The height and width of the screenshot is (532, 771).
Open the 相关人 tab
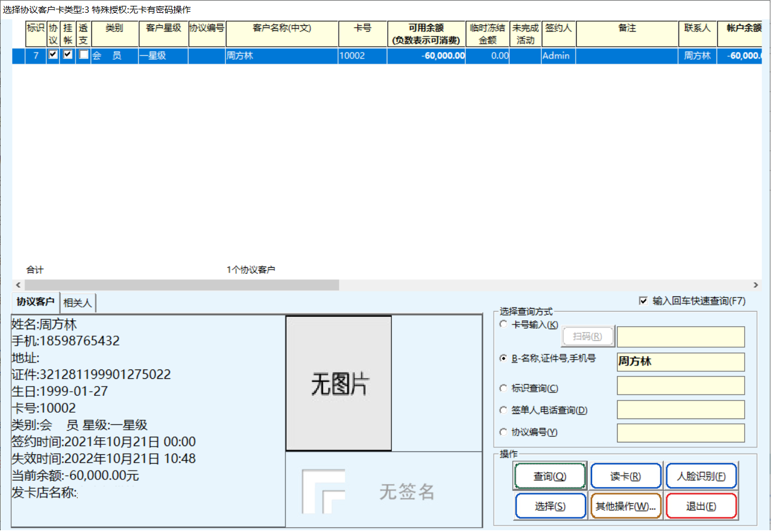click(x=78, y=303)
